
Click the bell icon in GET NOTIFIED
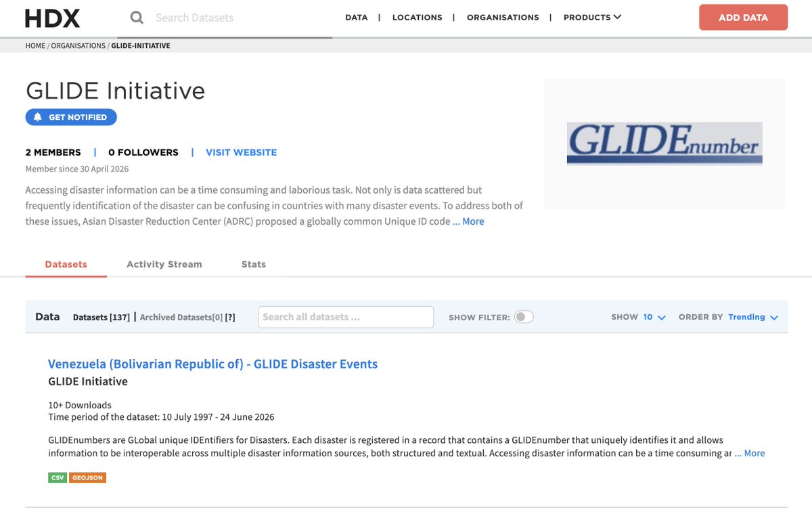tap(38, 117)
